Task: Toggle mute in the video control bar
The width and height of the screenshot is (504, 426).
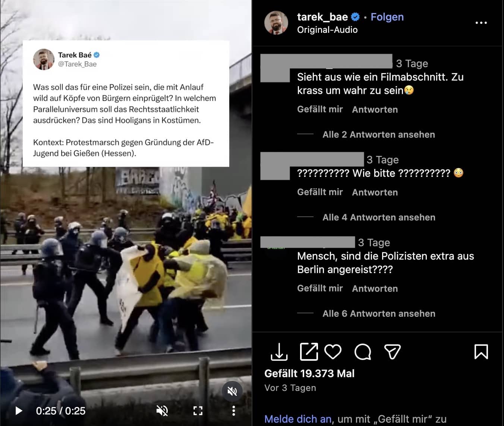Action: 162,411
